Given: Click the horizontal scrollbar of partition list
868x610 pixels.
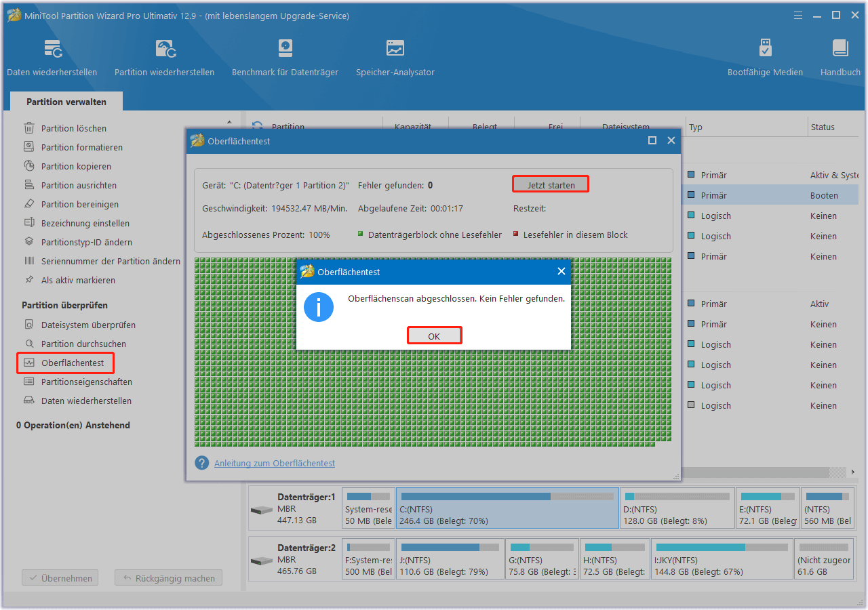Looking at the screenshot, I should coord(756,472).
